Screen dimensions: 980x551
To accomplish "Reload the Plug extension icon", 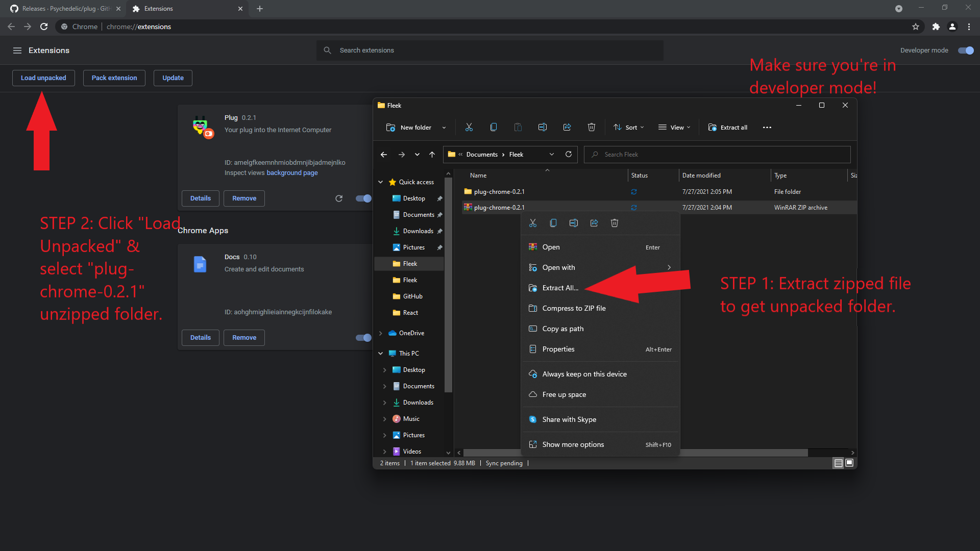I will tap(339, 198).
